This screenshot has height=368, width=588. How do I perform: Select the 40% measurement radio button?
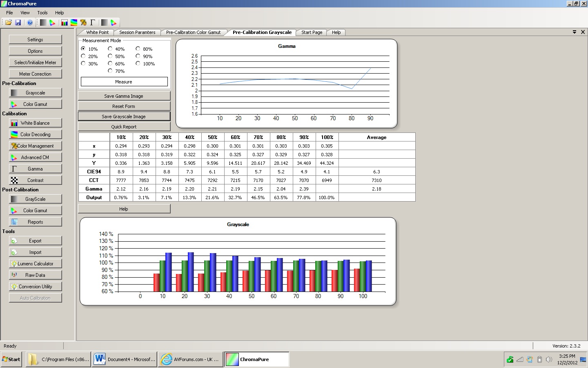(110, 49)
